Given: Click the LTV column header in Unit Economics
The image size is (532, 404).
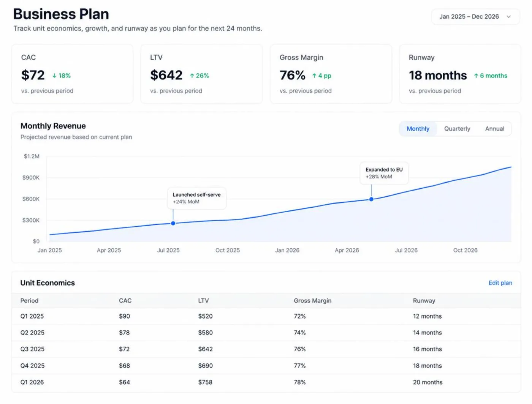Looking at the screenshot, I should click(203, 301).
